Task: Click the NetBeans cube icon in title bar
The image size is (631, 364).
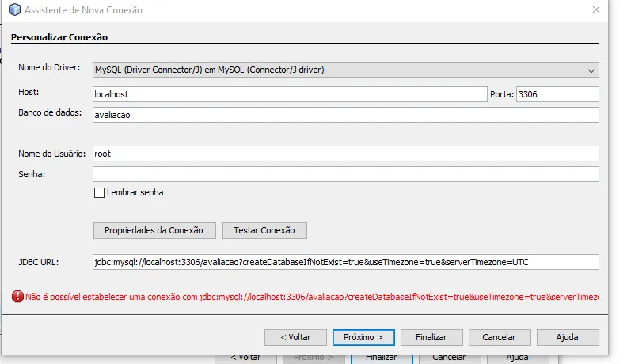Action: tap(13, 11)
